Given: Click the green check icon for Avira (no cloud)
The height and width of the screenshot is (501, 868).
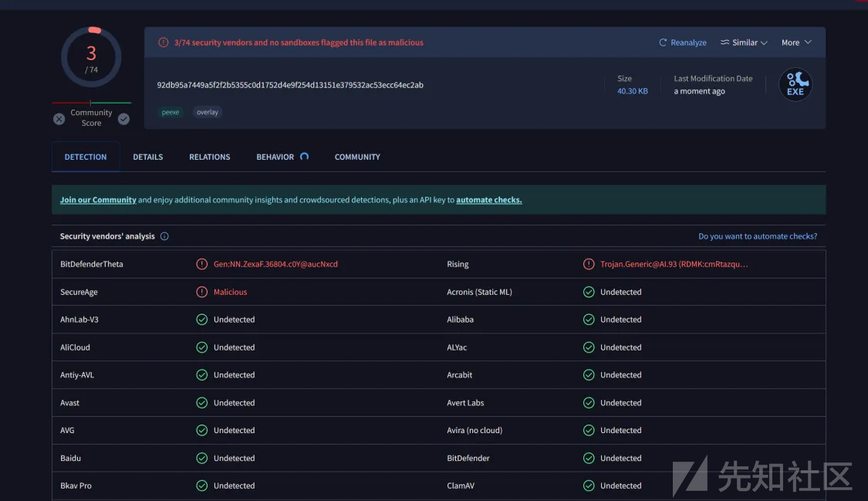Looking at the screenshot, I should point(589,430).
